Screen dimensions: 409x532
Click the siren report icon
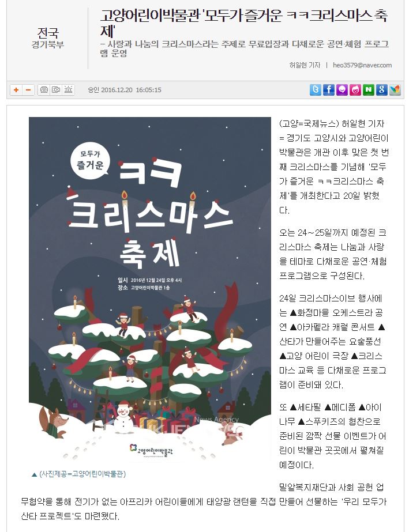click(68, 90)
